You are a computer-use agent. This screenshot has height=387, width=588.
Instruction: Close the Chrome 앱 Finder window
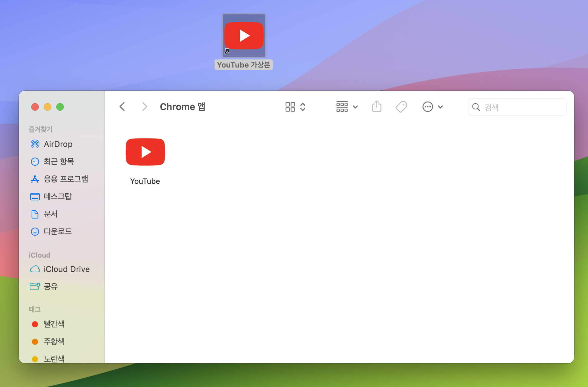[x=35, y=107]
